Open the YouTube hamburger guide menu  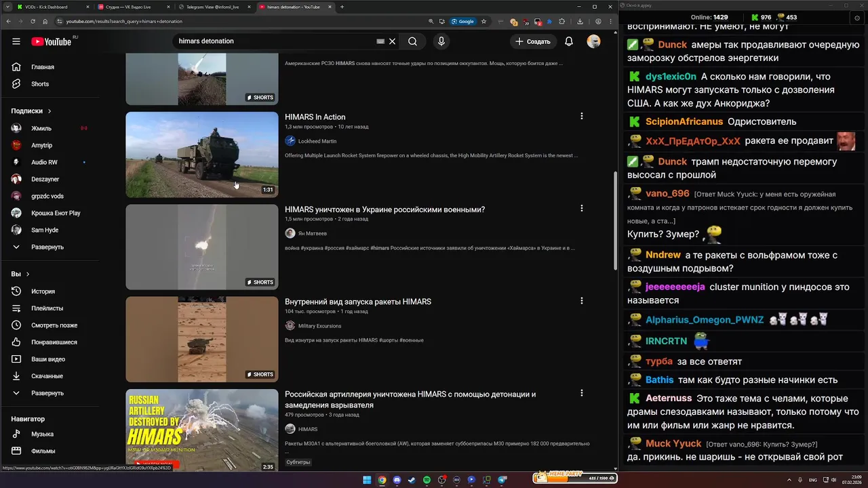click(16, 41)
